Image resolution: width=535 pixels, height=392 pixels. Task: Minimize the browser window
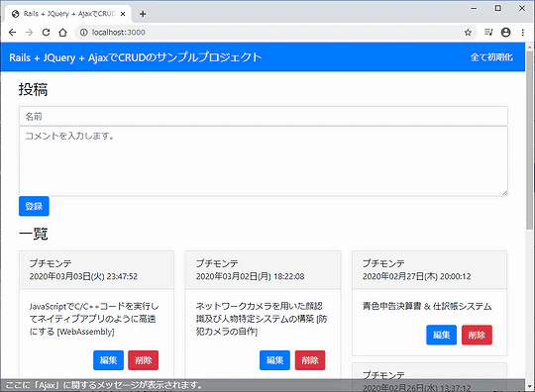(474, 9)
